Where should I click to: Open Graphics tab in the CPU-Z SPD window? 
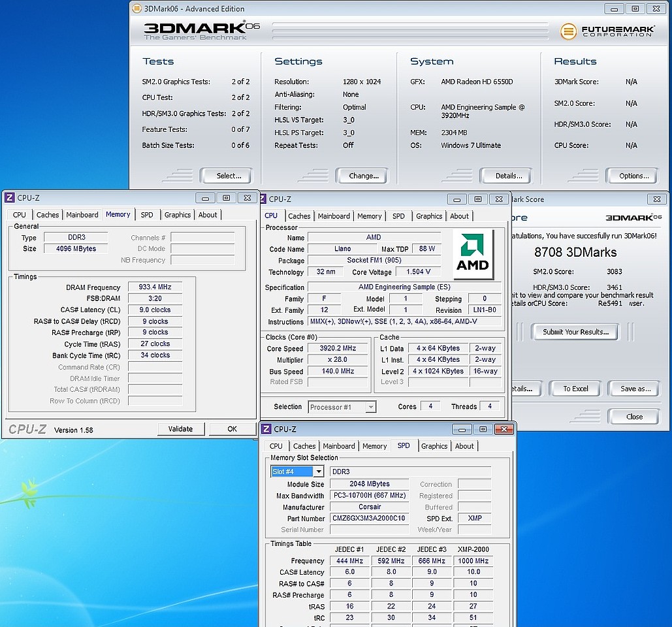tap(434, 446)
